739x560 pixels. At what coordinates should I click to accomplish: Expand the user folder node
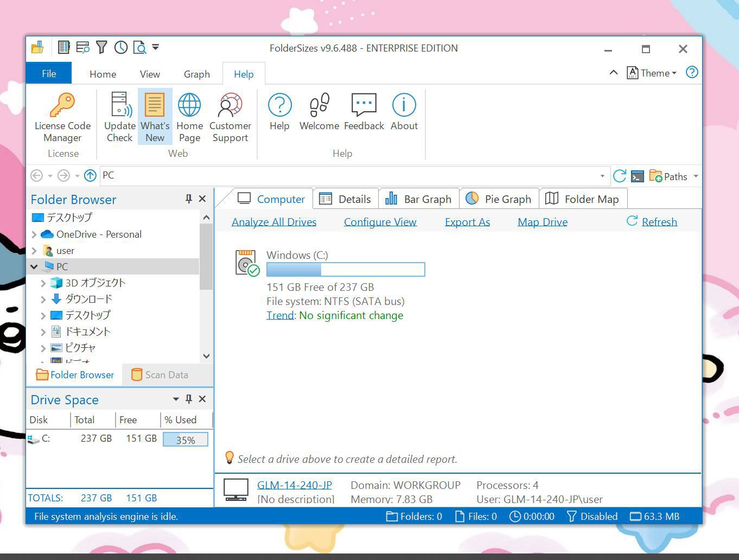click(34, 251)
